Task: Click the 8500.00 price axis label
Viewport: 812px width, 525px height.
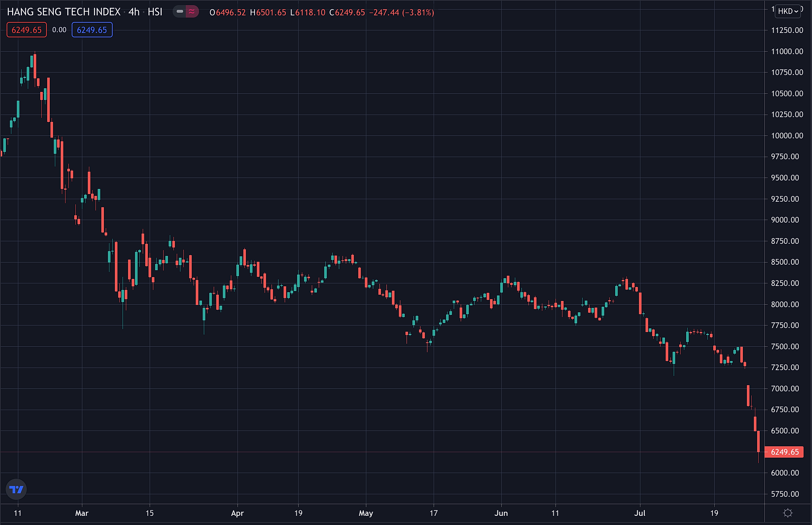Action: click(785, 262)
